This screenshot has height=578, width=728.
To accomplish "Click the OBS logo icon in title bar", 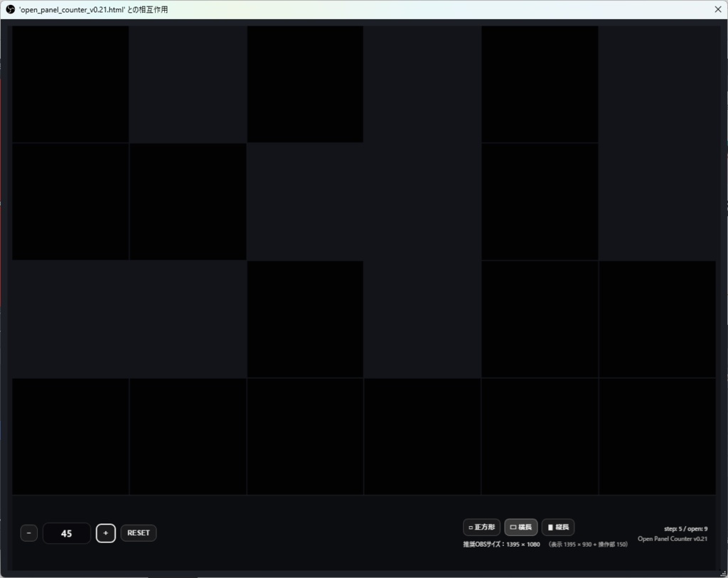I will pyautogui.click(x=10, y=9).
